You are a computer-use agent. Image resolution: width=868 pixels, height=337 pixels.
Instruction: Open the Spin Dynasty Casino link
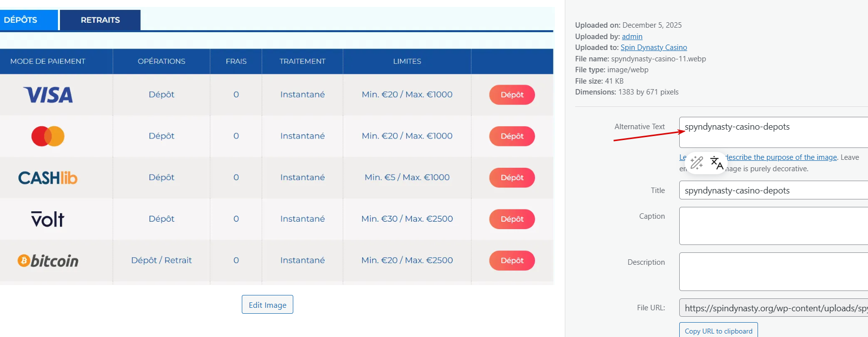653,48
